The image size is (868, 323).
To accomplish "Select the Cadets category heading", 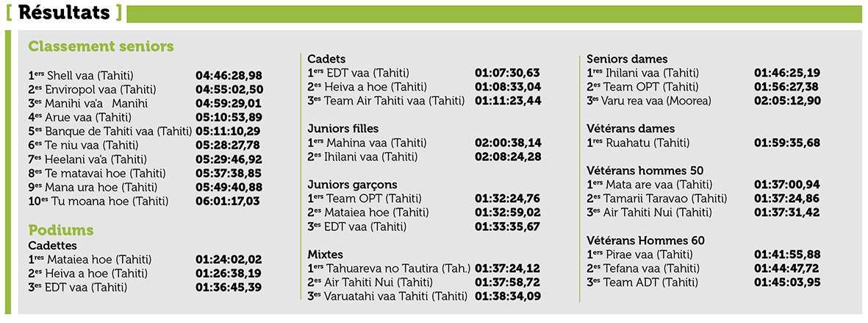I will [x=326, y=59].
